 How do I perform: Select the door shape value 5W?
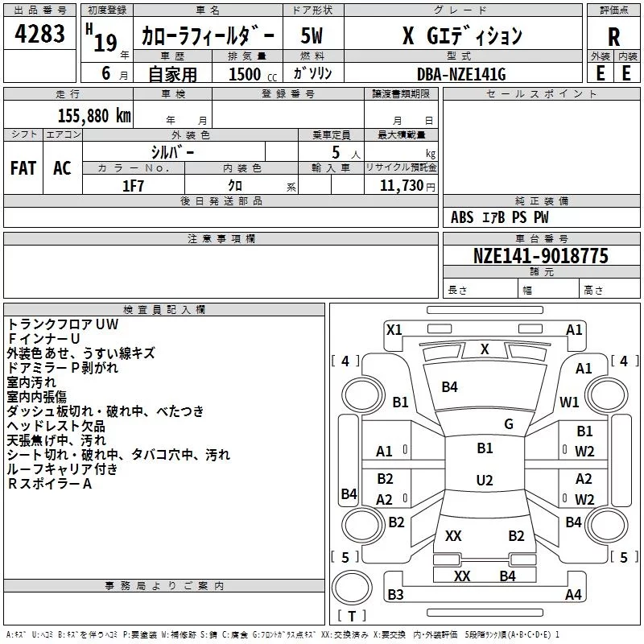pyautogui.click(x=312, y=35)
